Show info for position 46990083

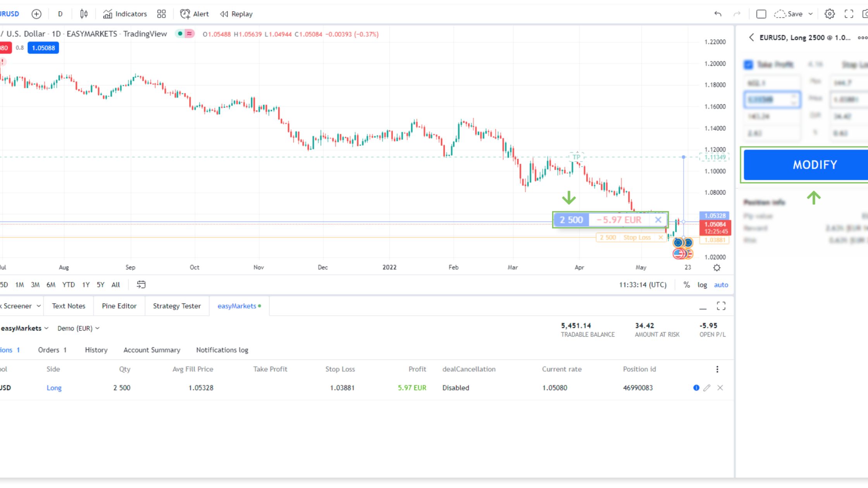click(696, 388)
